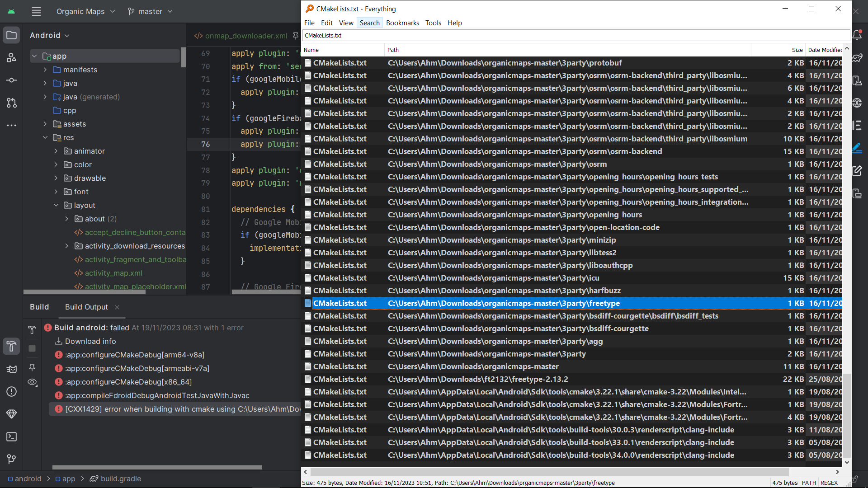The width and height of the screenshot is (868, 488).
Task: Sort results by the Size column header
Action: 797,50
